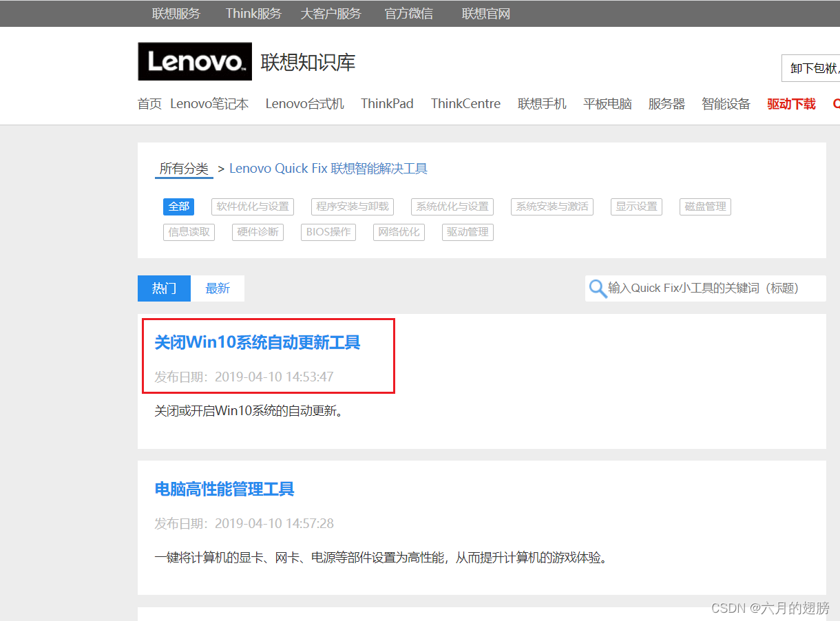The image size is (840, 621).
Task: Open 联想官网 in top bar
Action: (486, 14)
